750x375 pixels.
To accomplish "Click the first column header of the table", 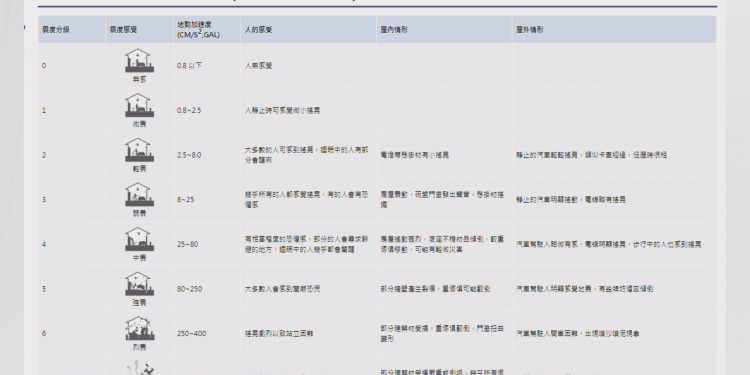I will tap(55, 30).
